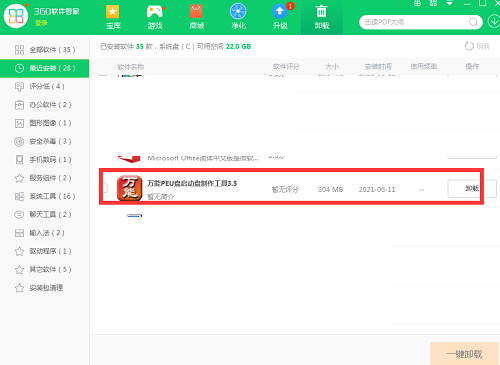Sort by 大小 column header
Image resolution: width=500 pixels, height=365 pixels.
332,67
